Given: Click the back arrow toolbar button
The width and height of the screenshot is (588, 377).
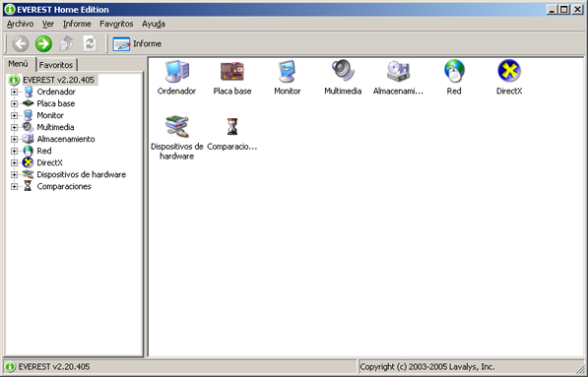Looking at the screenshot, I should pyautogui.click(x=21, y=43).
